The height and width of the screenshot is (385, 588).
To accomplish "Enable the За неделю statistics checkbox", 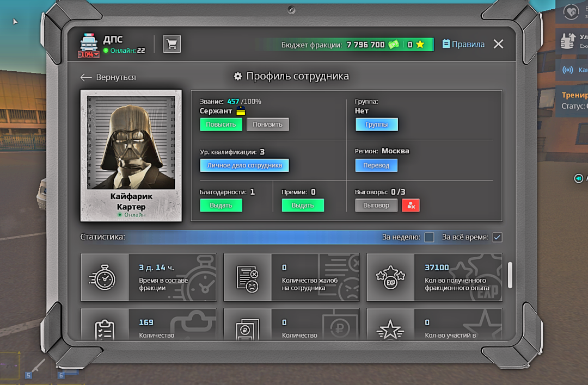I will coord(429,237).
